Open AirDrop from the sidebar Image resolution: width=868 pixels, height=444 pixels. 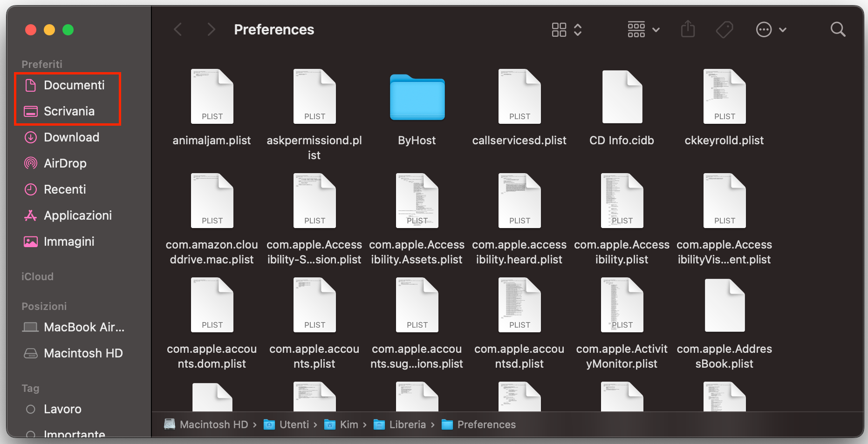click(x=65, y=163)
